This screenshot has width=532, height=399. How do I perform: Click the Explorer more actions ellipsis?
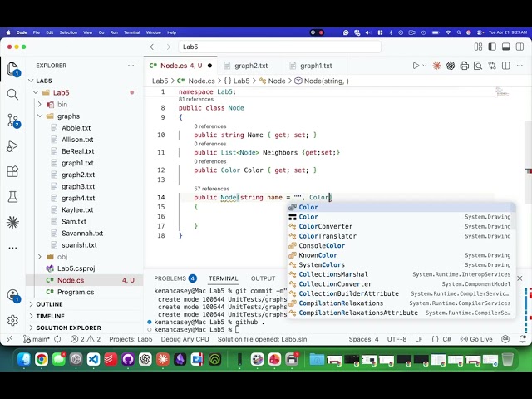click(x=131, y=66)
